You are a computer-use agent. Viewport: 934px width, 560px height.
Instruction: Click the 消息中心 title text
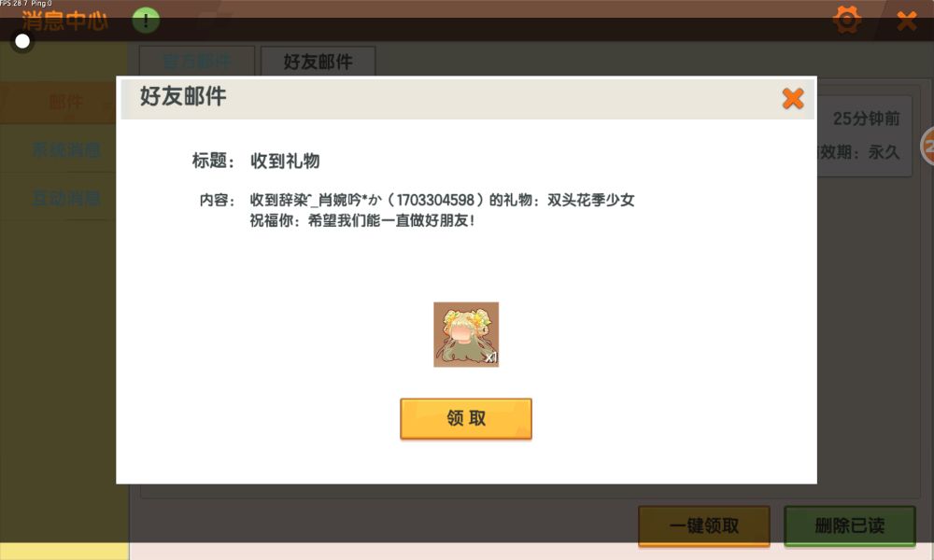(x=65, y=21)
